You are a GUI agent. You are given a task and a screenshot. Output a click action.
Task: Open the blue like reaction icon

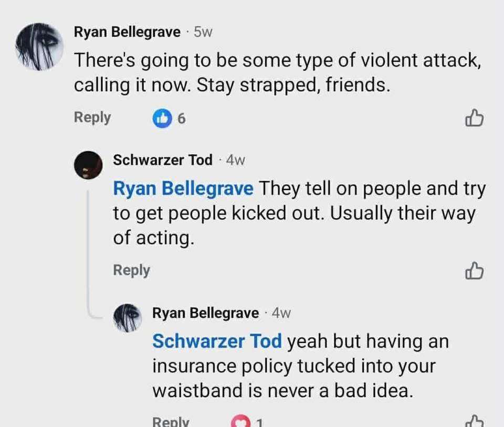tap(162, 119)
